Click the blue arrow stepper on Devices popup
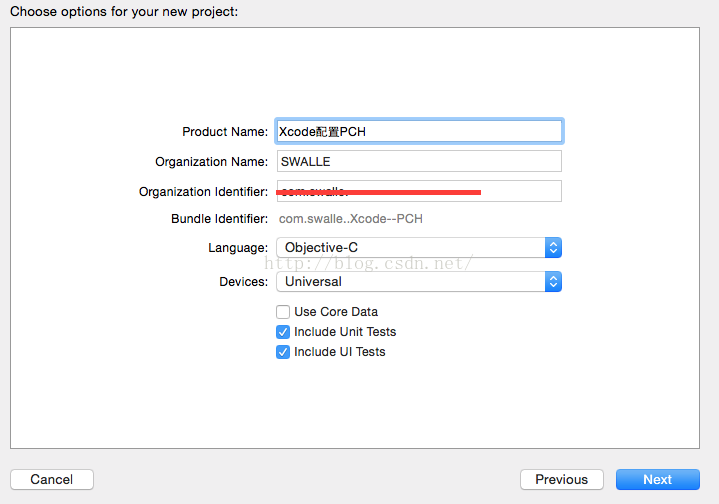Image resolution: width=719 pixels, height=504 pixels. 553,282
